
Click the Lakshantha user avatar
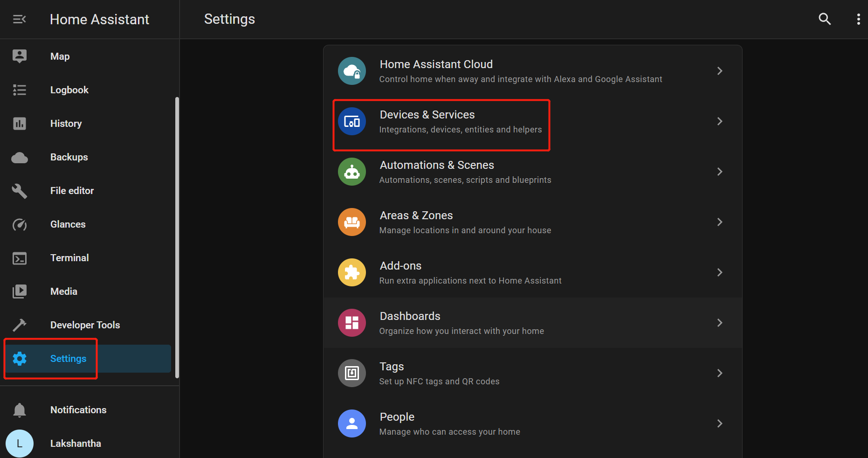pos(20,444)
